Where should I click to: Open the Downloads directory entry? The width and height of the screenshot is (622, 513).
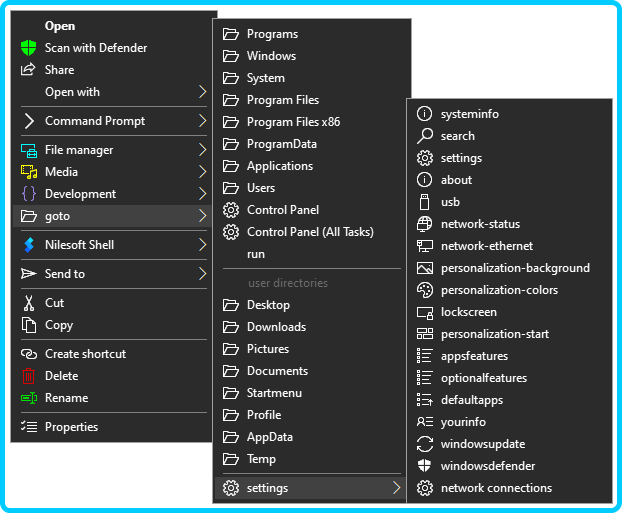310,327
